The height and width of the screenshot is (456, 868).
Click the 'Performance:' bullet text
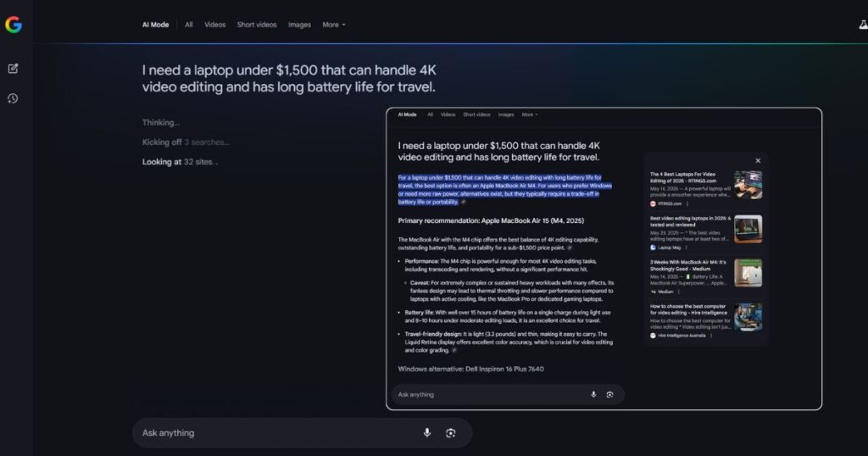[500, 265]
